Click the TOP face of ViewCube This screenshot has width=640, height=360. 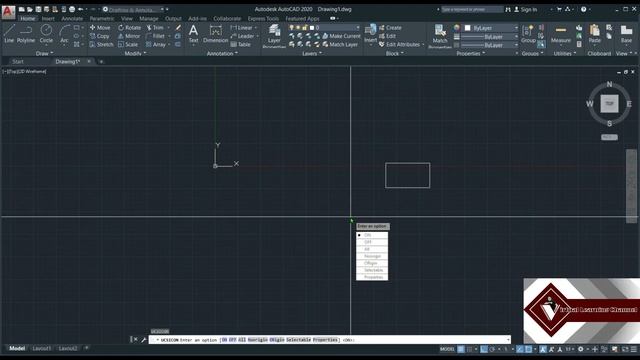609,104
